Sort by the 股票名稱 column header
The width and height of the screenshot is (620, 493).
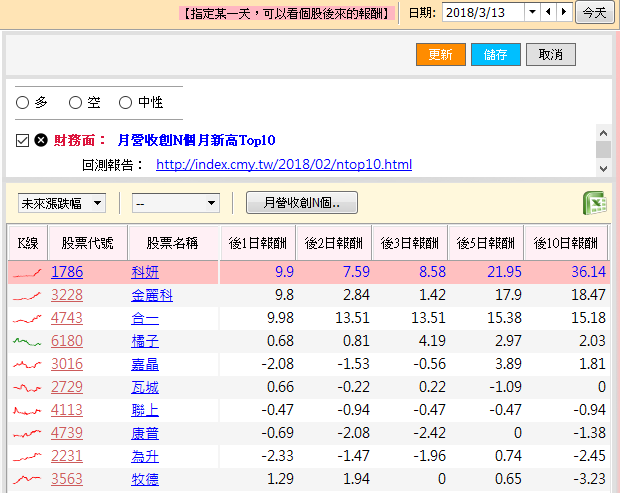click(172, 243)
